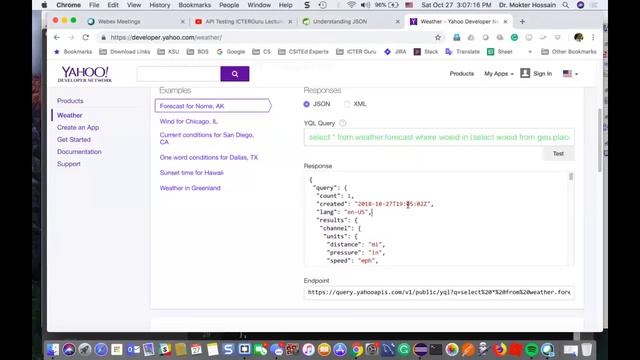Image resolution: width=640 pixels, height=360 pixels.
Task: Click the Chrome back arrow
Action: 57,38
